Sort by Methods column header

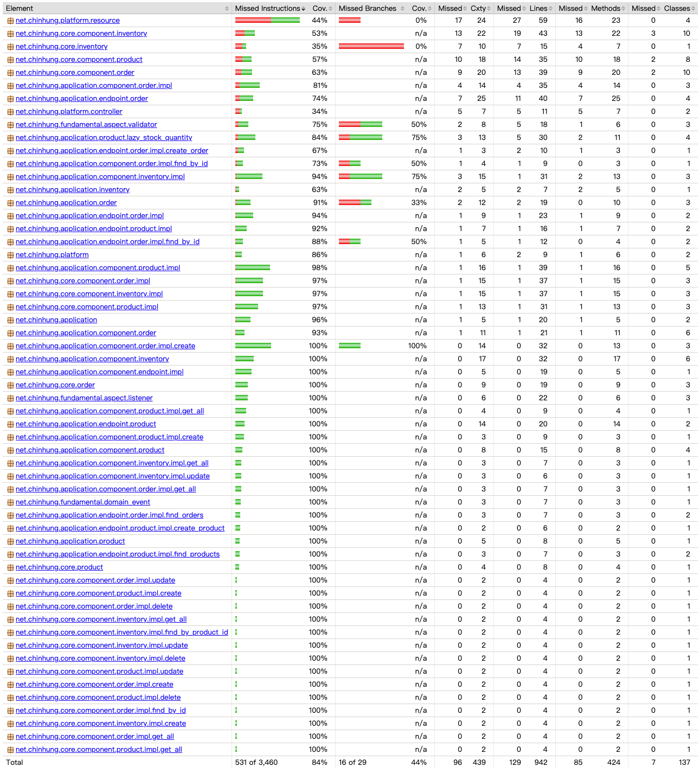[x=608, y=8]
